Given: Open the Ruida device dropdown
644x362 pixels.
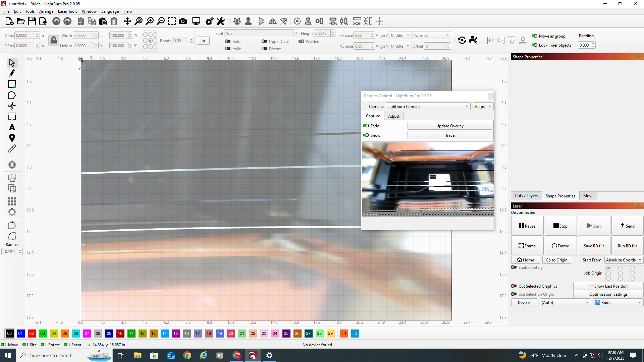Looking at the screenshot, I should [x=618, y=303].
